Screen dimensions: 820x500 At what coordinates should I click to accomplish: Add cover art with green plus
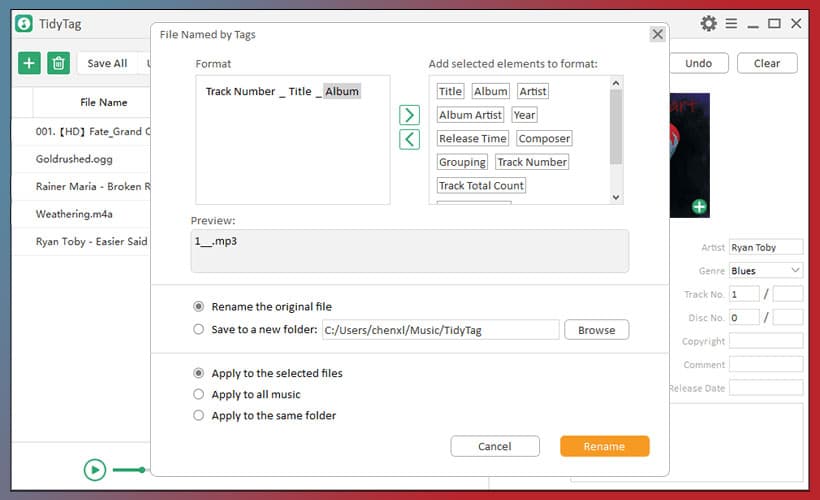click(699, 207)
